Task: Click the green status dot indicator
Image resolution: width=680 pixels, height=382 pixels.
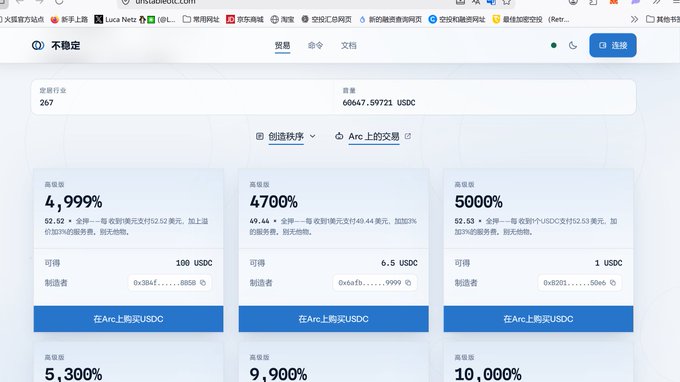Action: (x=553, y=45)
